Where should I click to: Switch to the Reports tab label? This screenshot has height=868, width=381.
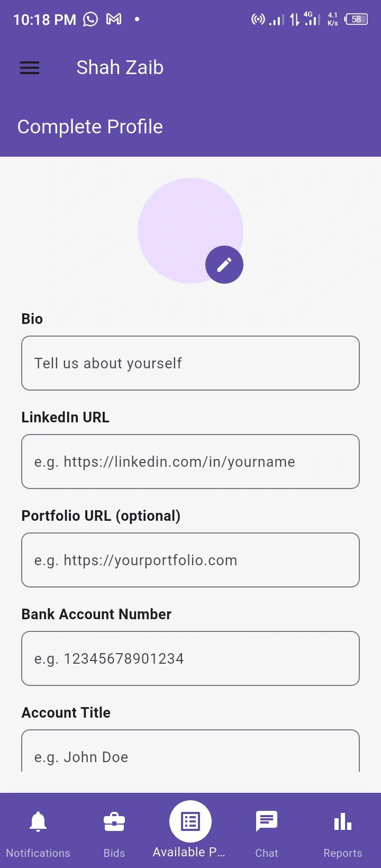(x=343, y=853)
